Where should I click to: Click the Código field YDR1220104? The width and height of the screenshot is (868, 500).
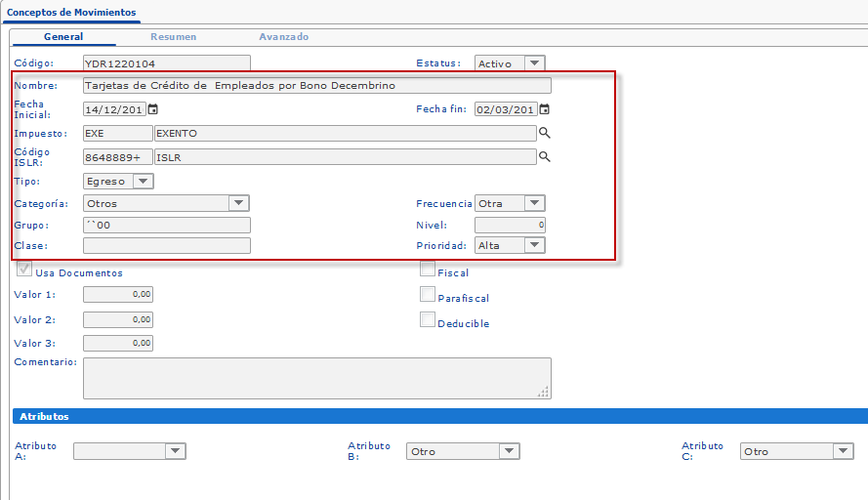click(167, 63)
